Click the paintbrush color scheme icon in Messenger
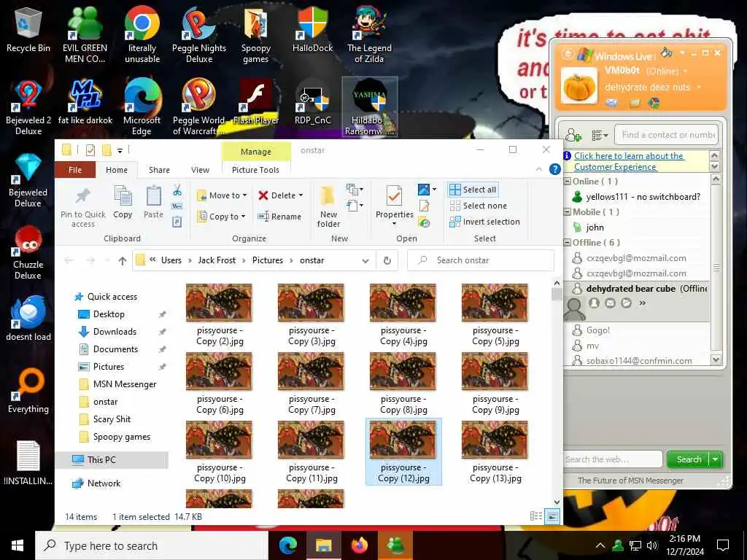 pyautogui.click(x=667, y=52)
